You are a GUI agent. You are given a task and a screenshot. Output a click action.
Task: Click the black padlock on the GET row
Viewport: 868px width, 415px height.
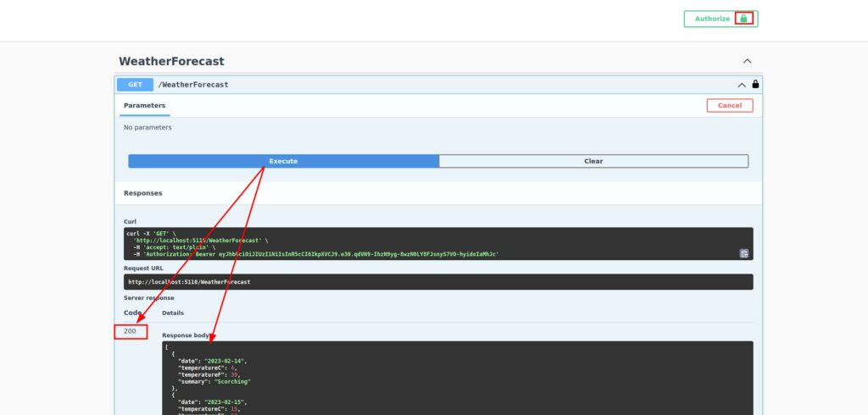click(755, 85)
